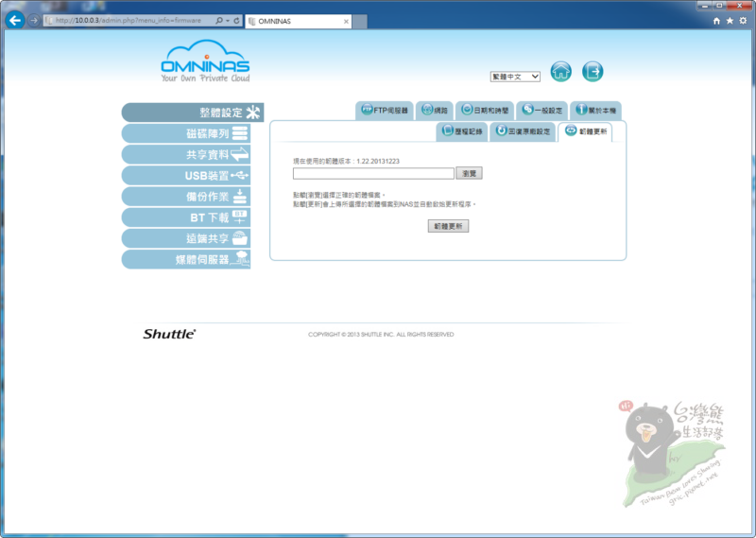Open USB裝置 in the sidebar
756x538 pixels.
coord(186,176)
